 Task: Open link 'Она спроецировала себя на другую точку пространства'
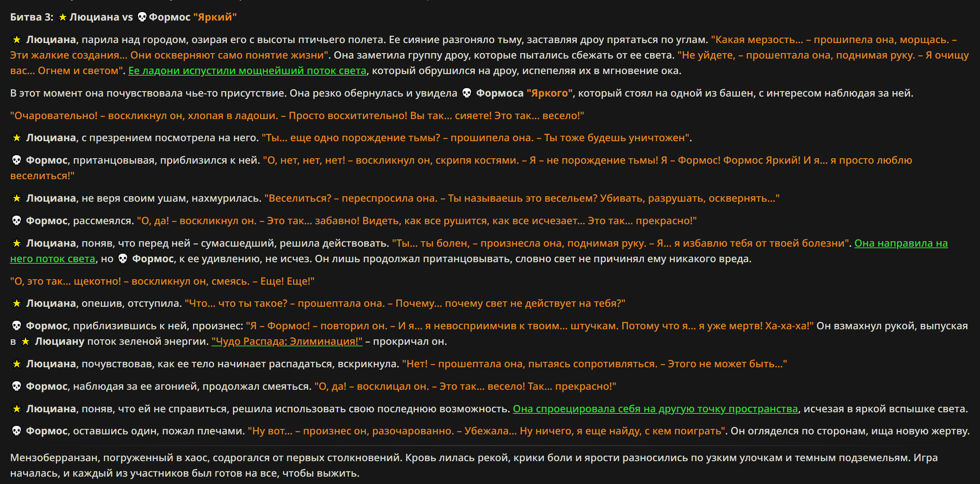655,409
